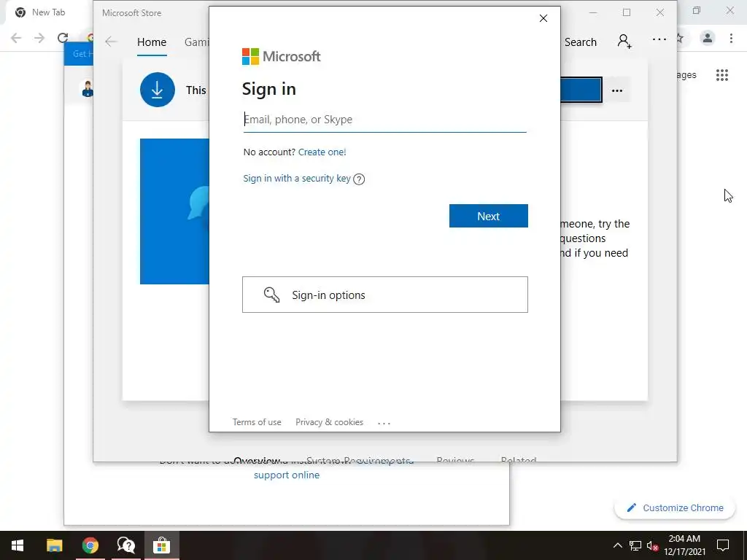747x560 pixels.
Task: Select the Home tab in Microsoft Store
Action: [x=152, y=42]
